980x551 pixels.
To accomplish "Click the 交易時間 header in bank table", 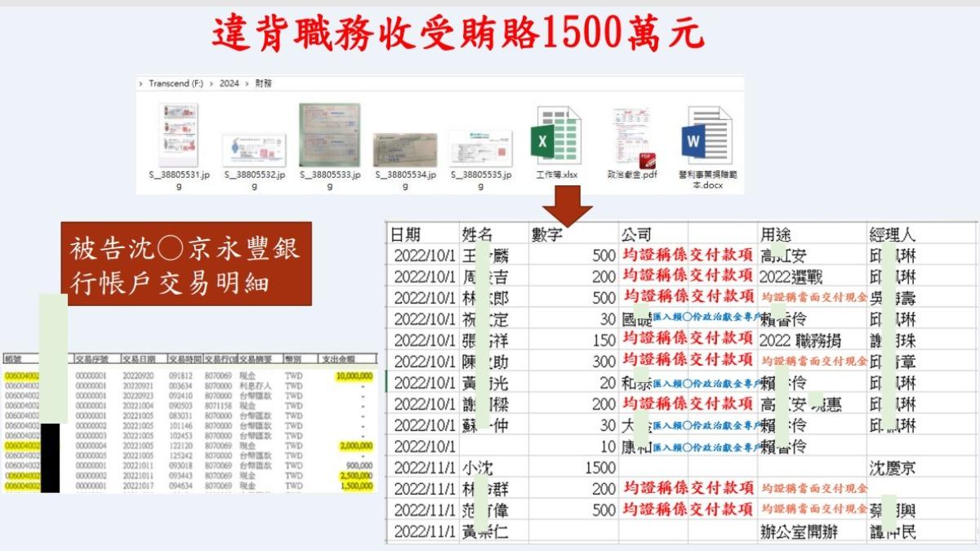I will [x=184, y=358].
